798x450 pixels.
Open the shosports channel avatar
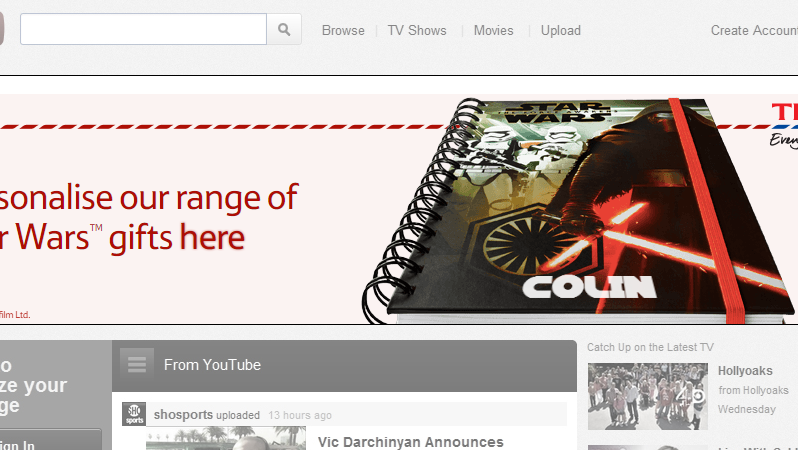click(x=134, y=414)
